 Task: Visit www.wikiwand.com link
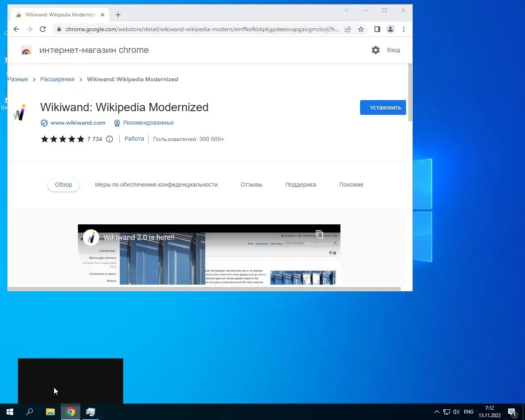tap(78, 123)
